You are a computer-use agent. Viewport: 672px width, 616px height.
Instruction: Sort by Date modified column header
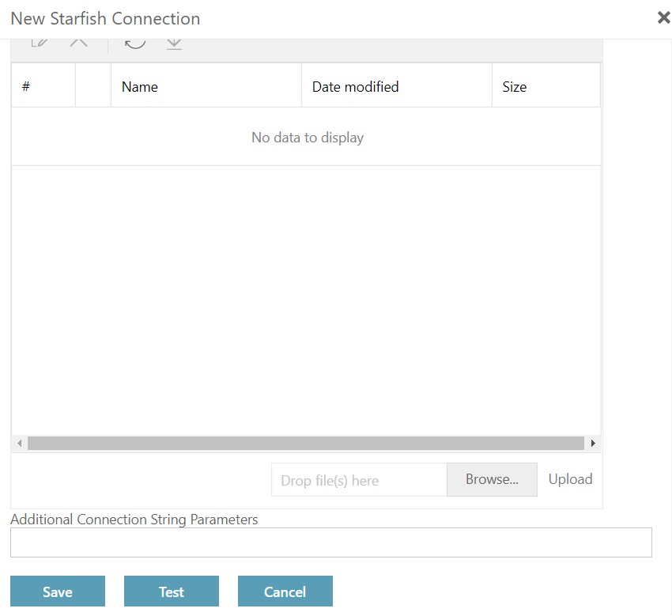pos(396,87)
